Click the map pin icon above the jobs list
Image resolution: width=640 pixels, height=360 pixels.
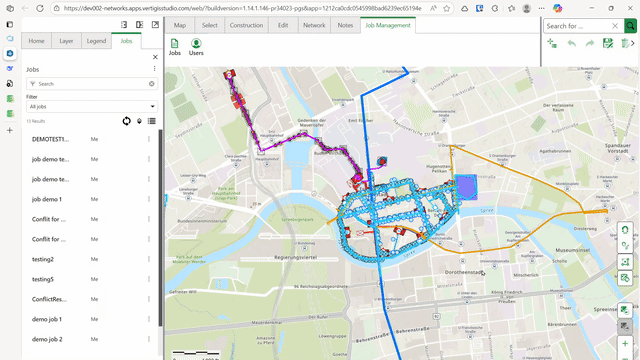[139, 121]
